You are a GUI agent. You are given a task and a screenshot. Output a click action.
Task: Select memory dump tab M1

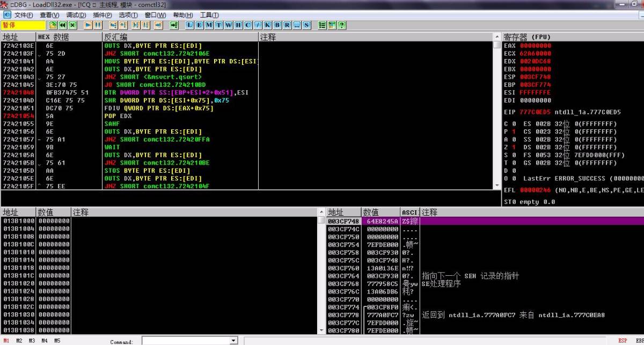tap(6, 341)
